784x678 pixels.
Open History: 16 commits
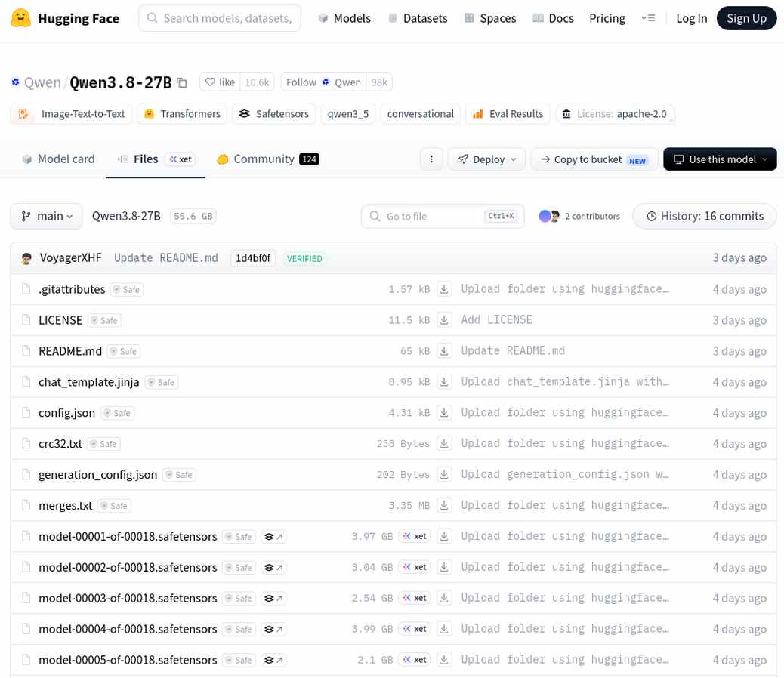click(x=705, y=217)
